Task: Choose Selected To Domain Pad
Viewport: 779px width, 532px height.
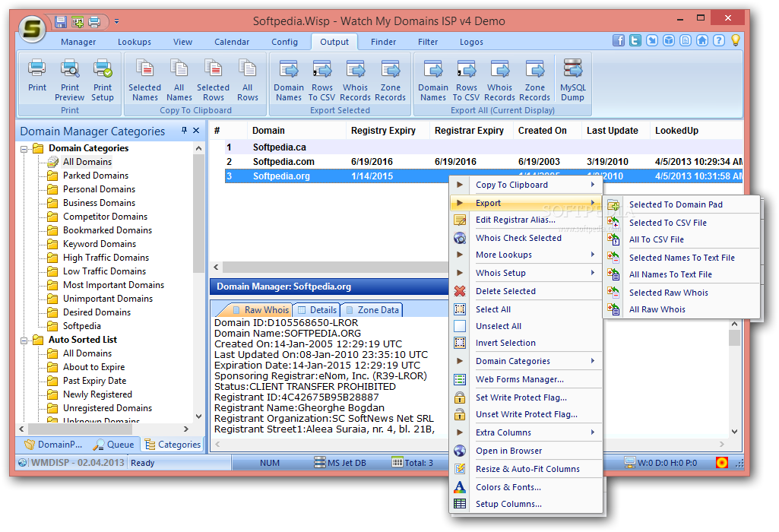Action: coord(682,204)
